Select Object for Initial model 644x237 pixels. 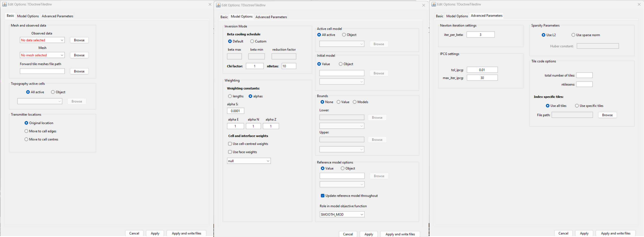click(x=346, y=64)
